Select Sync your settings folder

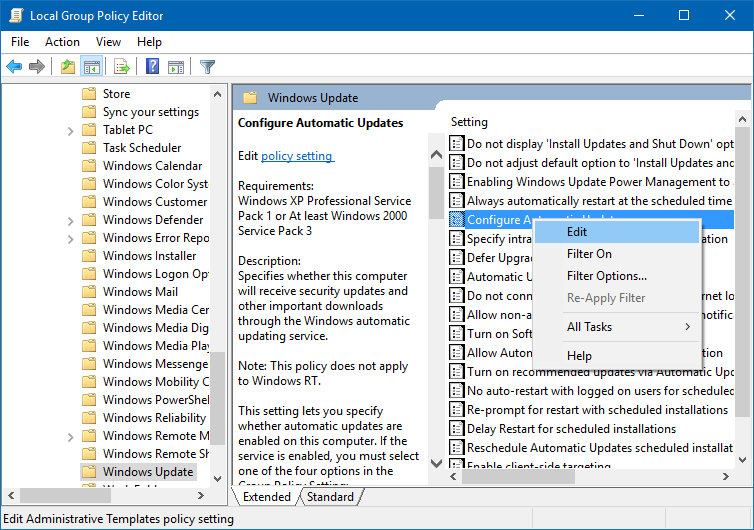tap(151, 112)
